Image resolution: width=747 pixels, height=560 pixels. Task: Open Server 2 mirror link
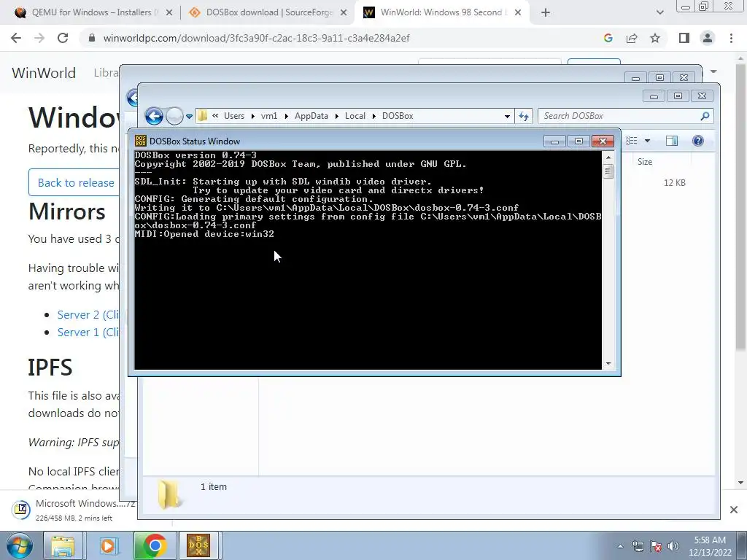pos(88,315)
